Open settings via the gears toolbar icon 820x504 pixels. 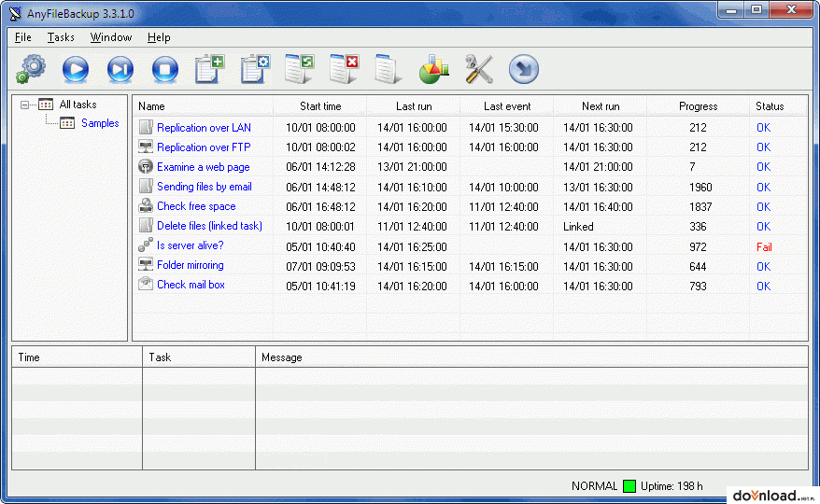tap(31, 69)
